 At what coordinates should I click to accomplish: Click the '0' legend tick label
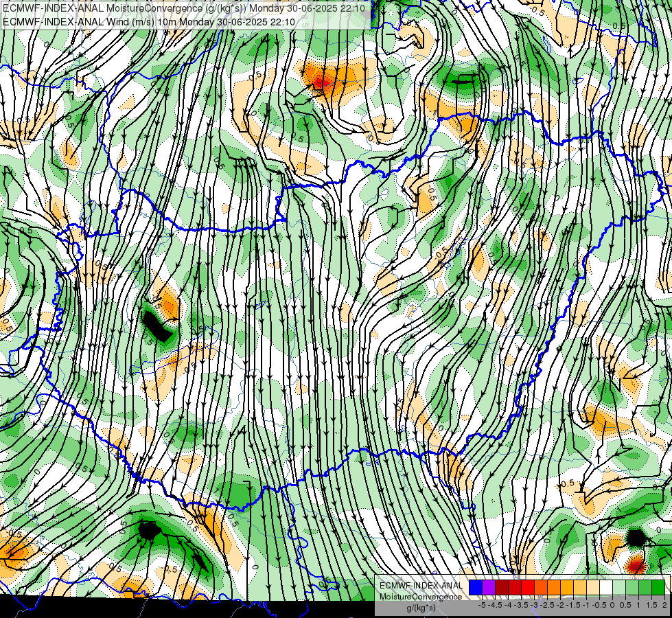tap(612, 605)
